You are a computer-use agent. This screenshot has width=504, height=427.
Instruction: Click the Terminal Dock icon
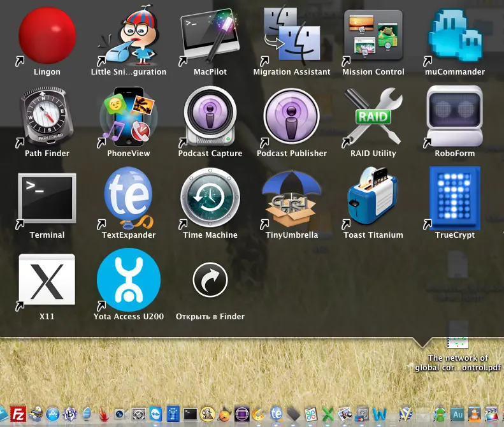coord(191,414)
